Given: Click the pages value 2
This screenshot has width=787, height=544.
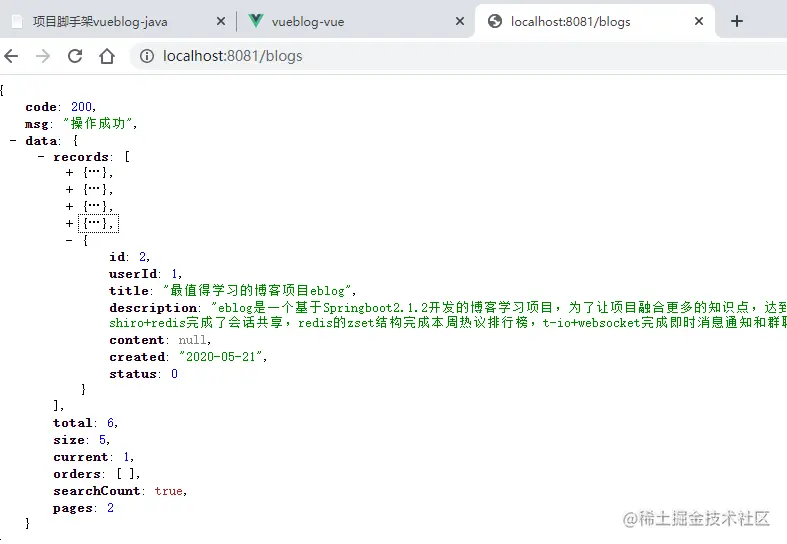Looking at the screenshot, I should 110,508.
